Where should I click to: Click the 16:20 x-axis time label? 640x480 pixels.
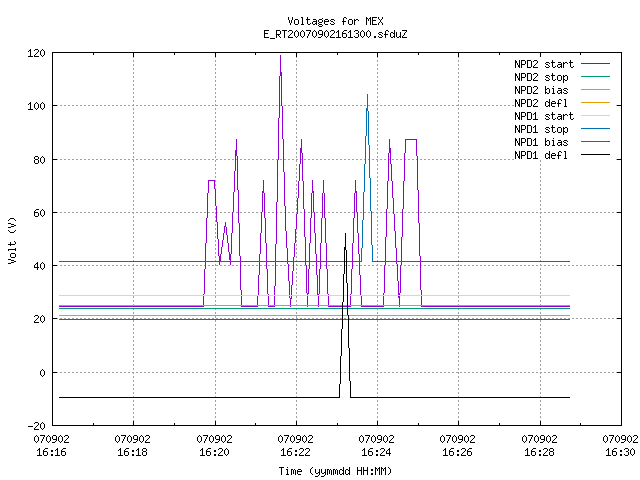(x=214, y=452)
